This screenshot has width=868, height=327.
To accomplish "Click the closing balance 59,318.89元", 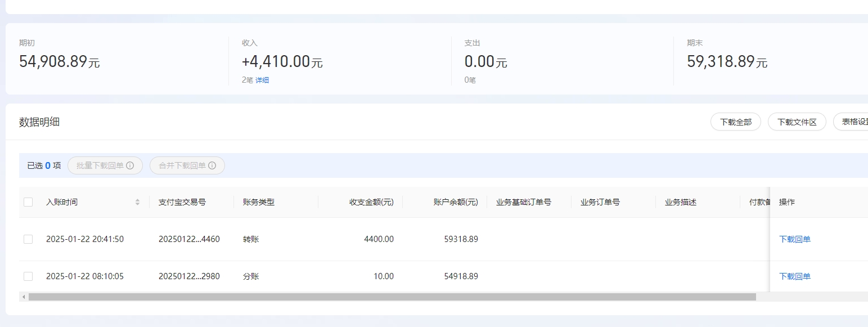I will tap(727, 61).
